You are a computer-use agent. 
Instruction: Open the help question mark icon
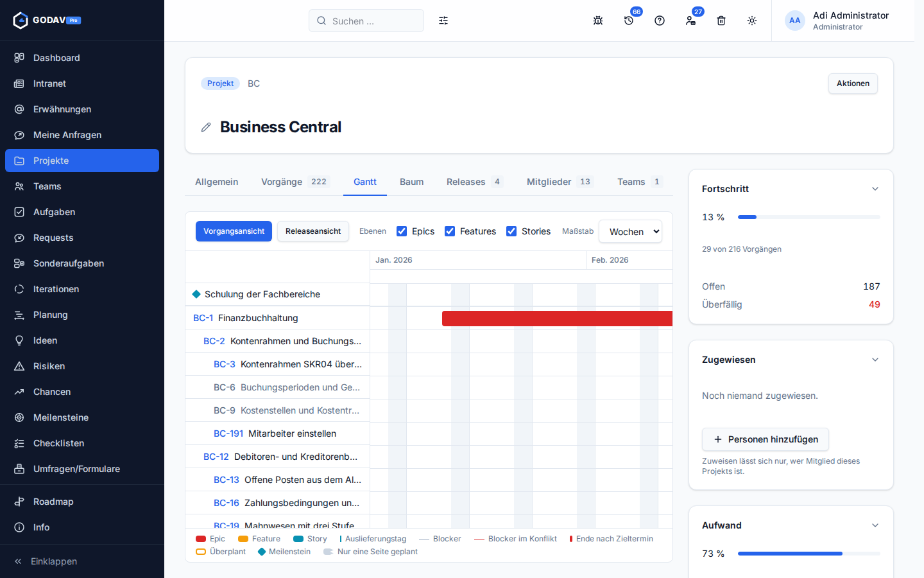660,21
